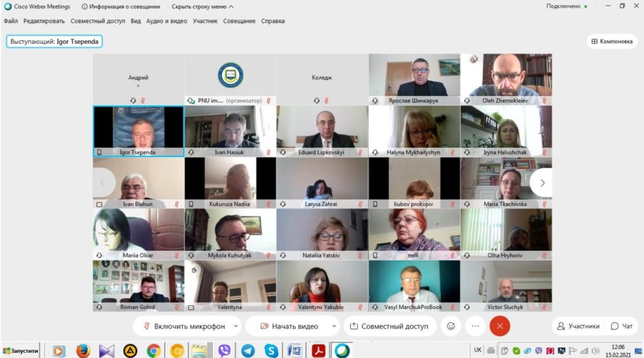
Task: Expand video options arrow next to Начать видео
Action: (333, 326)
